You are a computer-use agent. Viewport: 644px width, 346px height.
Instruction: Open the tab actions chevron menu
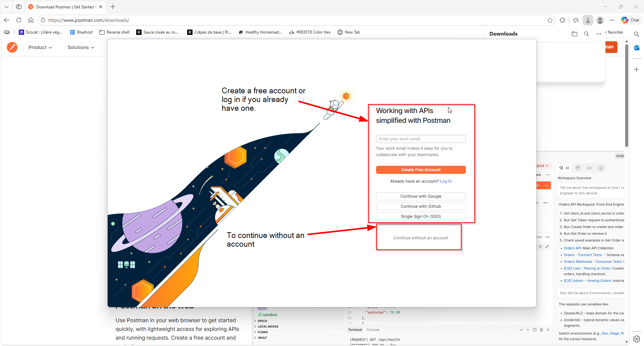[x=7, y=7]
